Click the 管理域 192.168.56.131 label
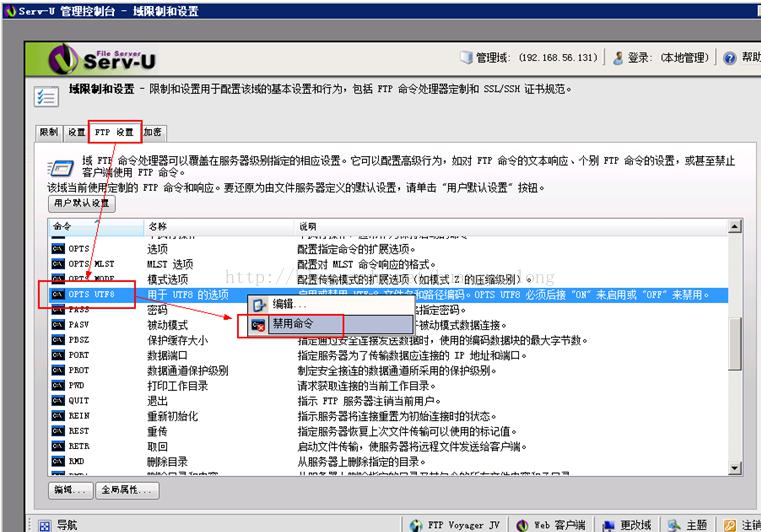This screenshot has width=761, height=532. click(536, 58)
